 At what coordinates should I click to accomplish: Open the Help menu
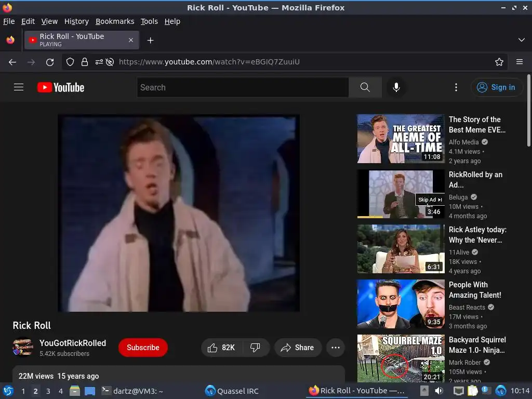(172, 21)
